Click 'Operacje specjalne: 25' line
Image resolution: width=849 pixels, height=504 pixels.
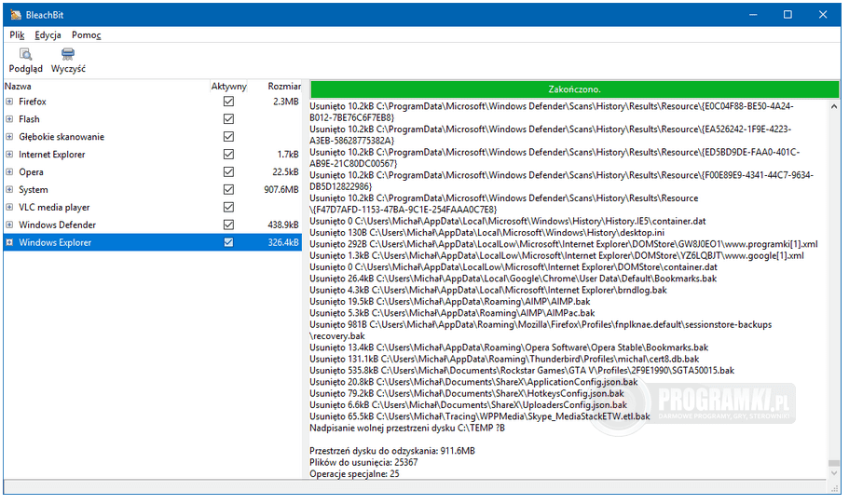pos(355,473)
